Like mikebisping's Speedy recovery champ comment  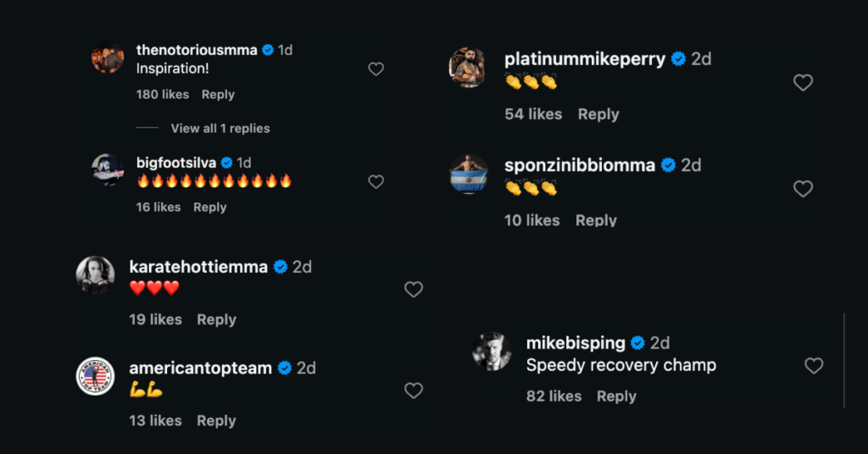tap(814, 366)
